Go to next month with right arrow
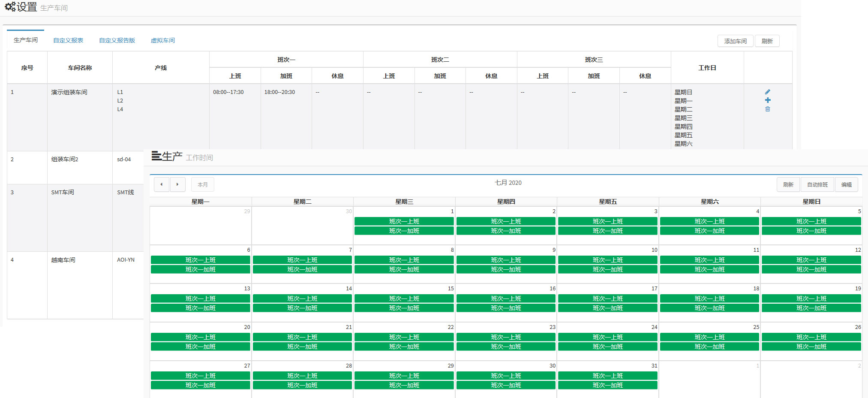Image resolution: width=868 pixels, height=398 pixels. click(x=177, y=184)
